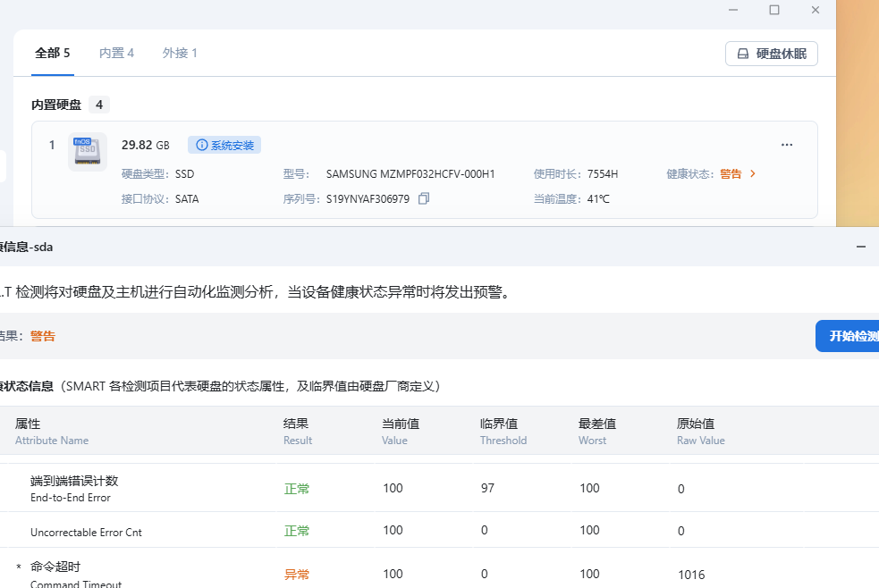Screen dimensions: 879x588
Task: Collapse the 信息-sda panel with the minus icon
Action: pos(861,247)
